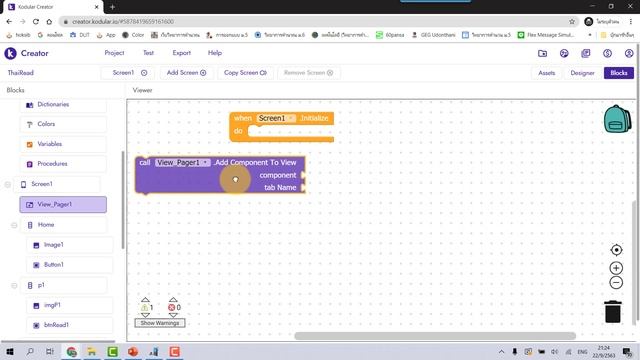Open Windows taskbar search

[30, 351]
